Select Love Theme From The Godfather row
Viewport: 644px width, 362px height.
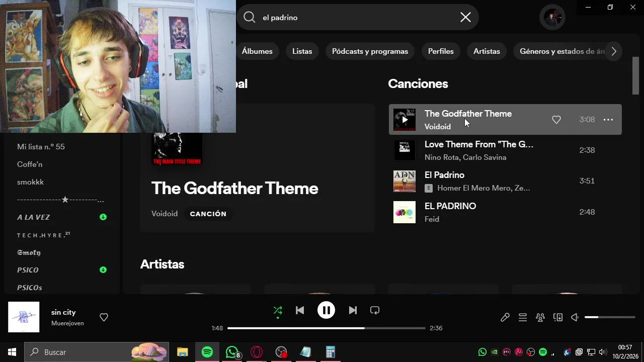[505, 150]
